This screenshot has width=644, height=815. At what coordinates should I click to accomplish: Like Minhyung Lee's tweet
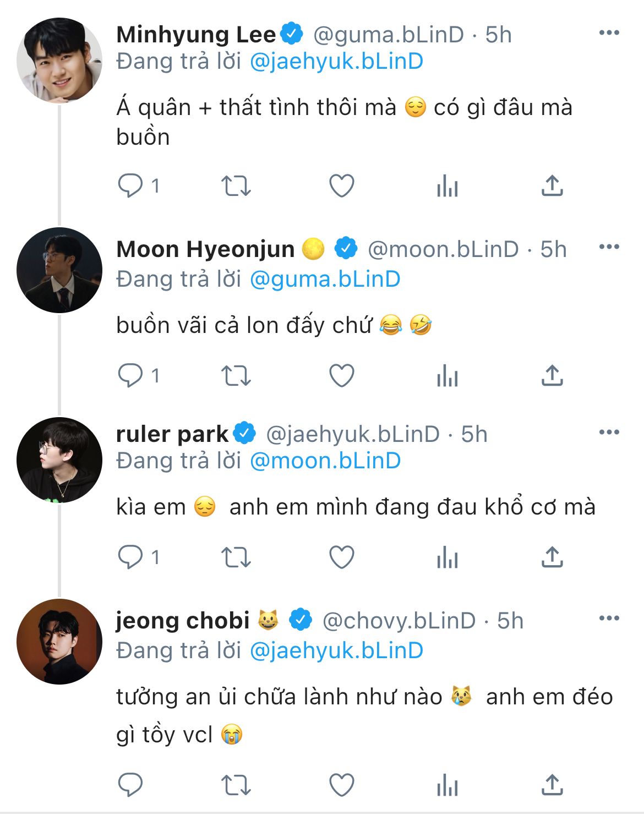341,186
